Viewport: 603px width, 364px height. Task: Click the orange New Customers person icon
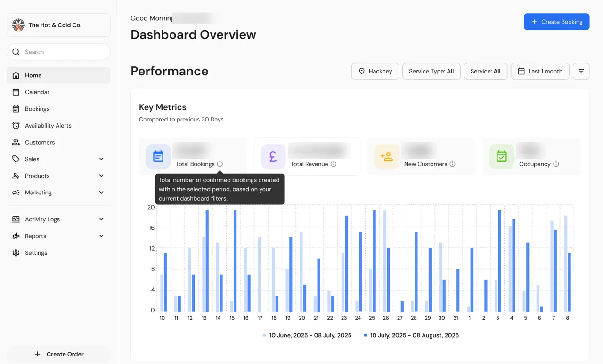click(387, 156)
